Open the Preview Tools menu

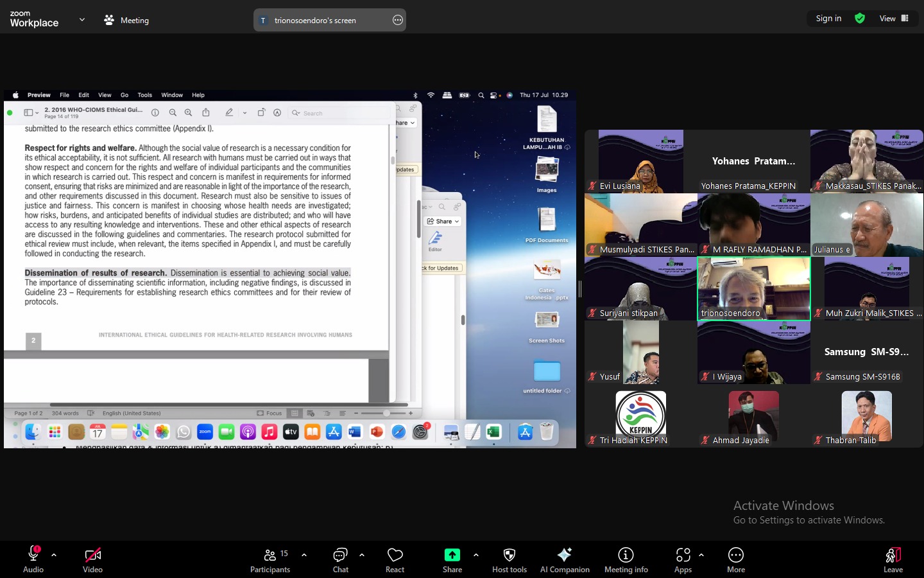click(145, 95)
